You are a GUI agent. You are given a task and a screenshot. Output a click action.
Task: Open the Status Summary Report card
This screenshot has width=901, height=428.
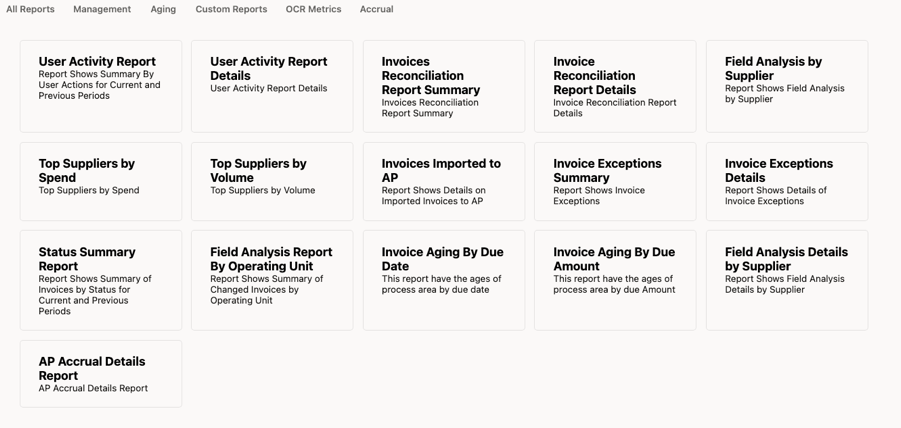pyautogui.click(x=101, y=280)
